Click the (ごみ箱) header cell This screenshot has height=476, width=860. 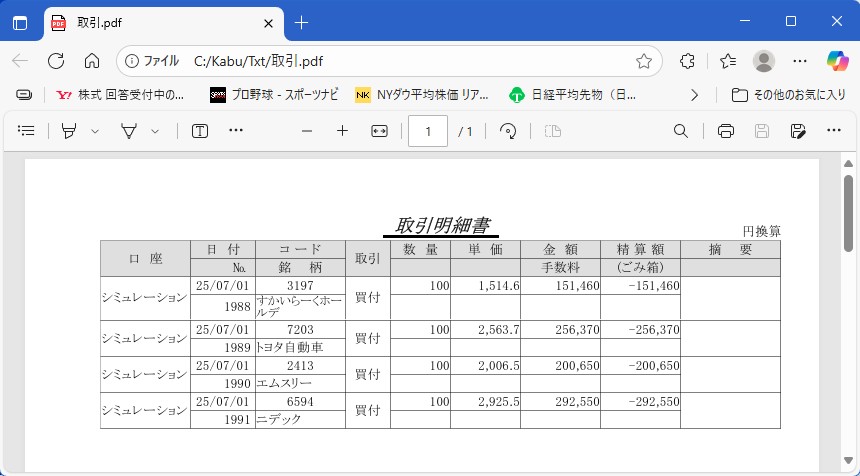640,268
